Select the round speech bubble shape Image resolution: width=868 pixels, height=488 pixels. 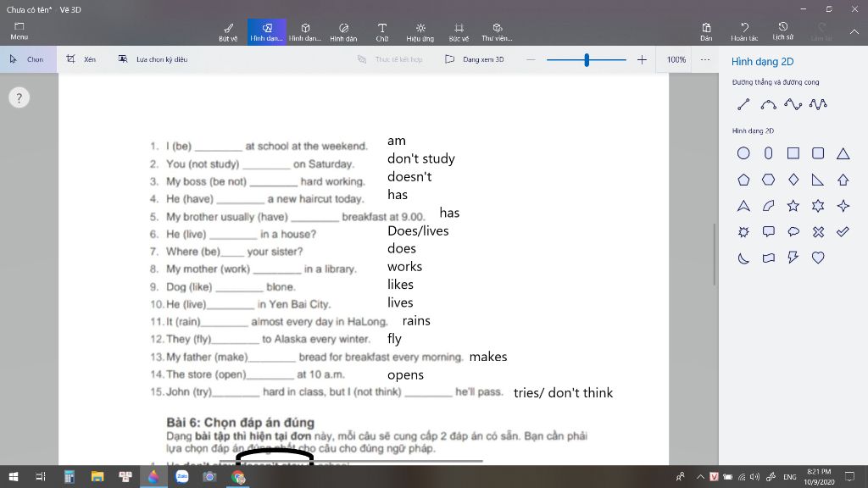[x=793, y=232]
